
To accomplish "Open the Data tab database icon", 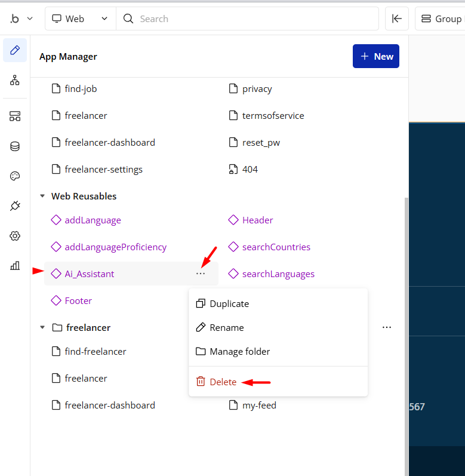I will coord(15,146).
